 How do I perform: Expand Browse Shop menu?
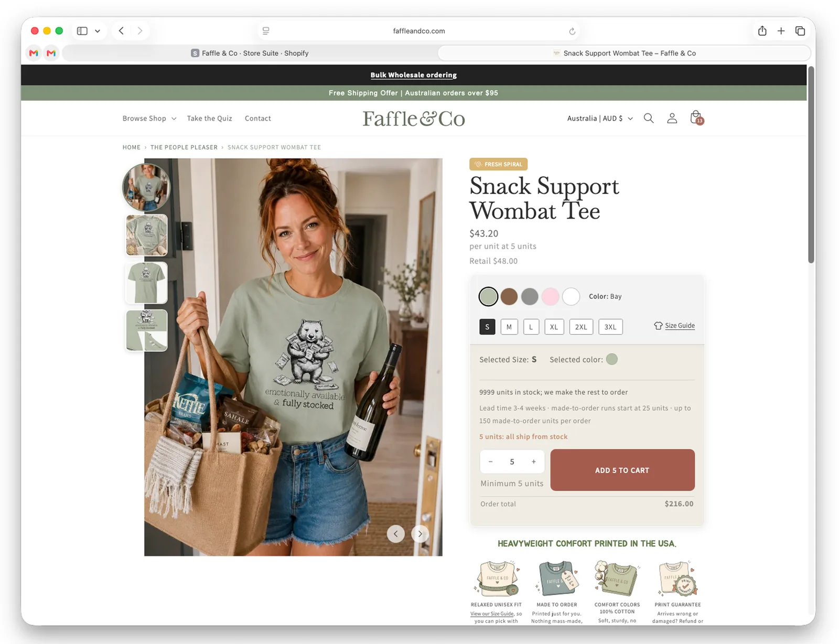pyautogui.click(x=149, y=119)
